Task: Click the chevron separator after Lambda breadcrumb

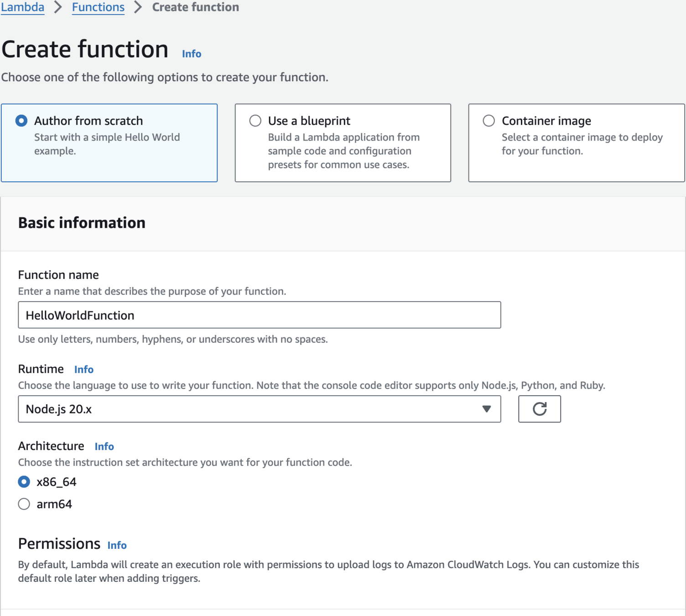Action: point(58,7)
